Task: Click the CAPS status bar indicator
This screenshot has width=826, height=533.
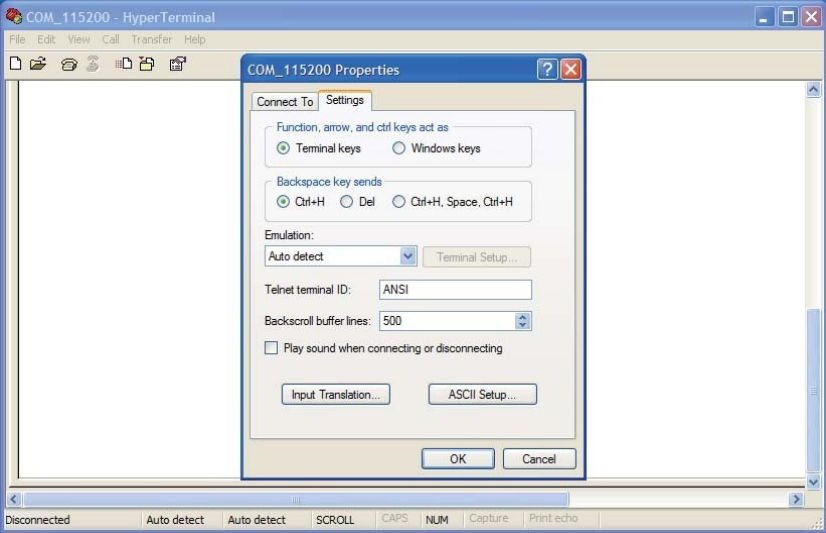Action: [x=395, y=518]
